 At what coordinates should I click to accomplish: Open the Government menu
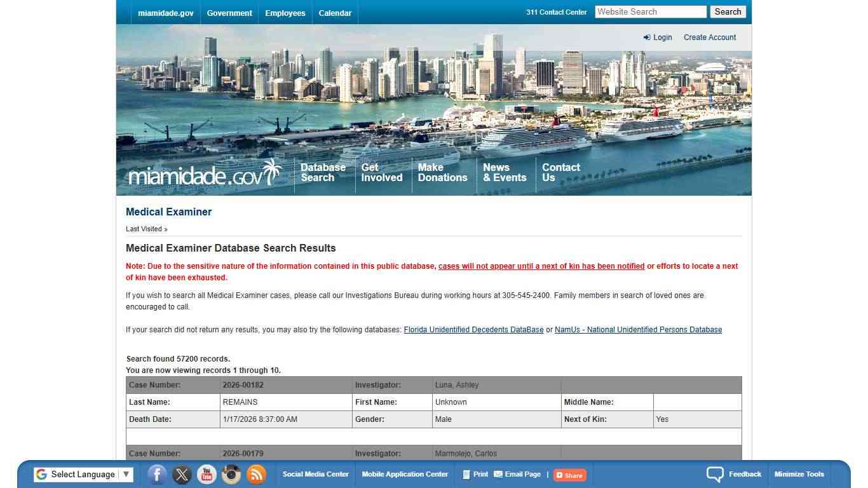point(229,13)
